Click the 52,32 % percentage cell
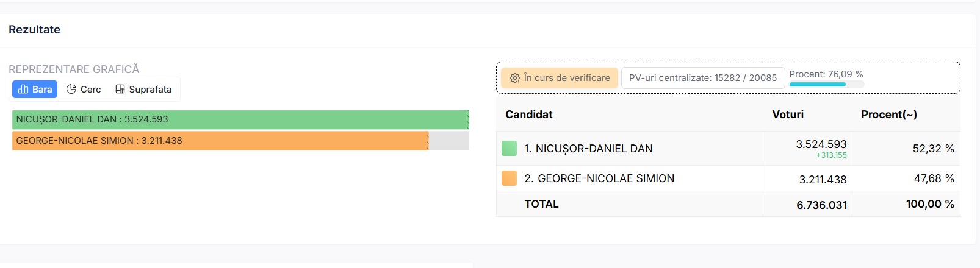Image resolution: width=980 pixels, height=268 pixels. pyautogui.click(x=933, y=149)
